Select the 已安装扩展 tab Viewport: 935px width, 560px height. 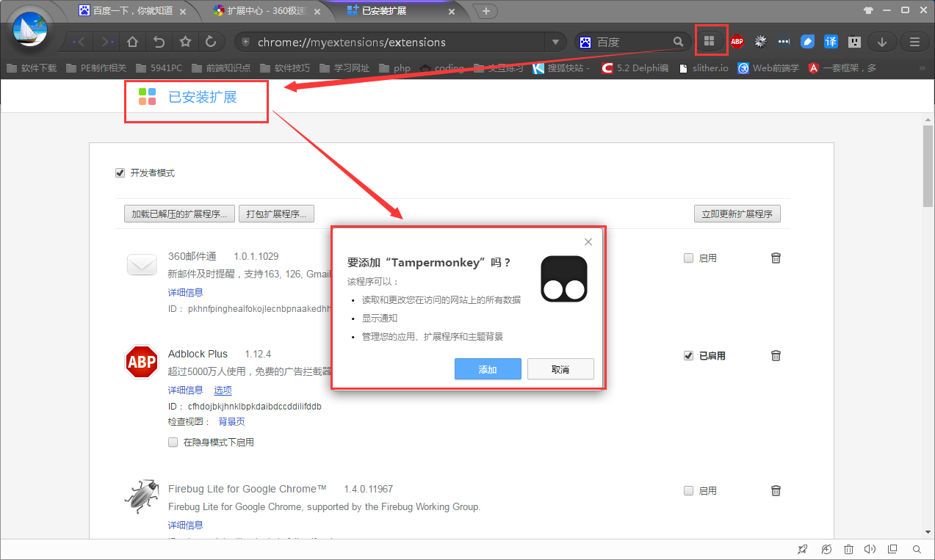pos(400,11)
